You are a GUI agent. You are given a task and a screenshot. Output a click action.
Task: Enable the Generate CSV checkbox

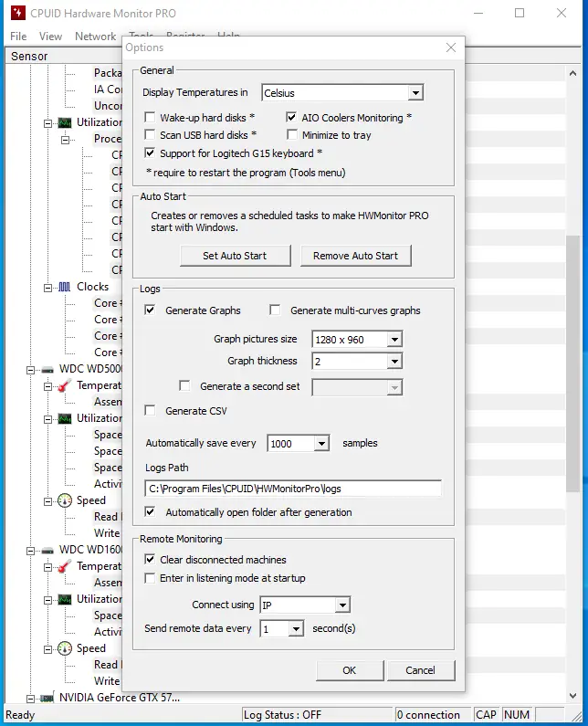150,410
